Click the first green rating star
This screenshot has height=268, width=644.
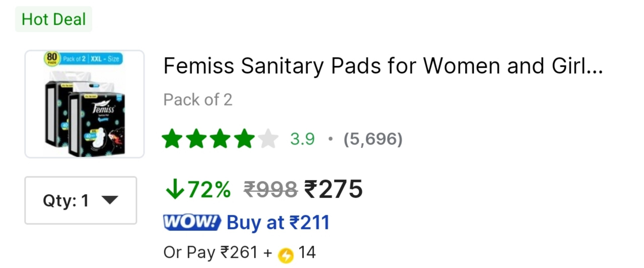[172, 138]
